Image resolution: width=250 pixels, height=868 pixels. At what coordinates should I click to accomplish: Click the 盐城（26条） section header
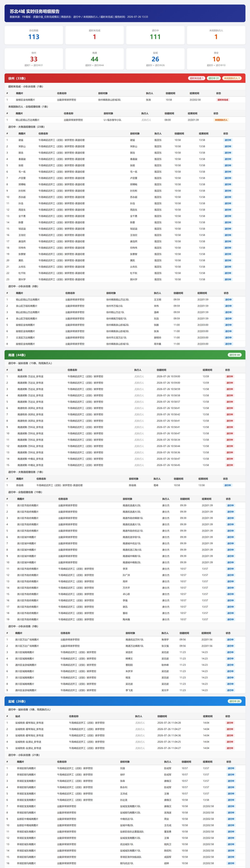pyautogui.click(x=125, y=701)
